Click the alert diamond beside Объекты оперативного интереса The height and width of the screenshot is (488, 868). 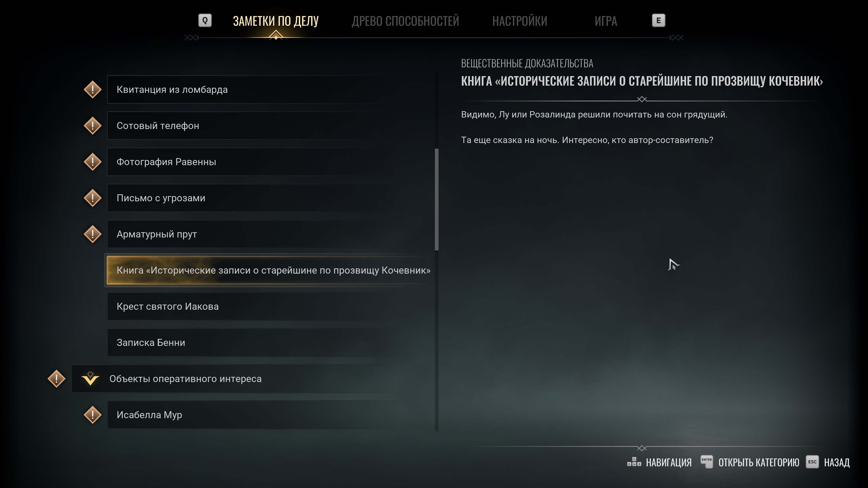tap(56, 379)
